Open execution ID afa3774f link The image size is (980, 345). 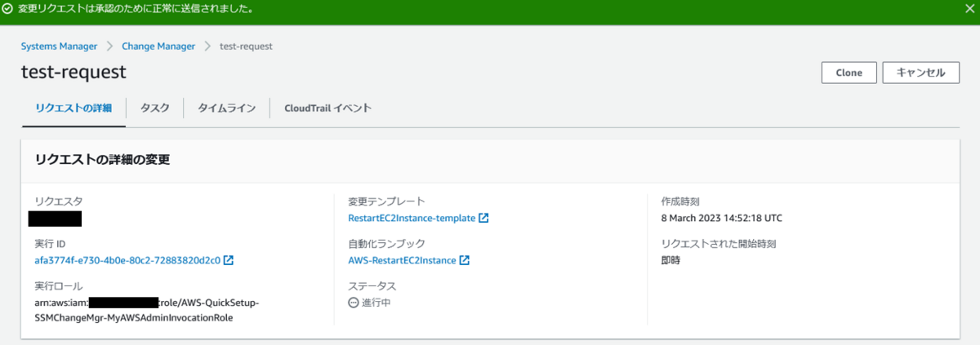coord(127,261)
